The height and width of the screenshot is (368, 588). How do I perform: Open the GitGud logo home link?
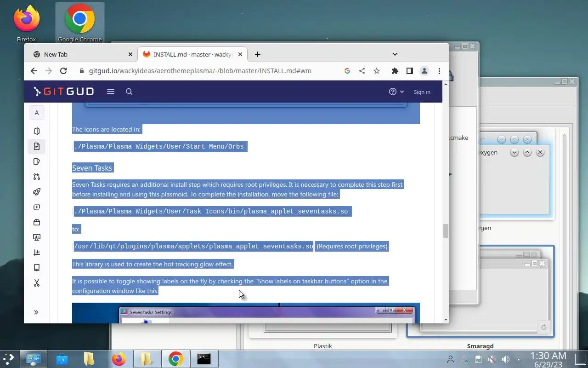(64, 92)
